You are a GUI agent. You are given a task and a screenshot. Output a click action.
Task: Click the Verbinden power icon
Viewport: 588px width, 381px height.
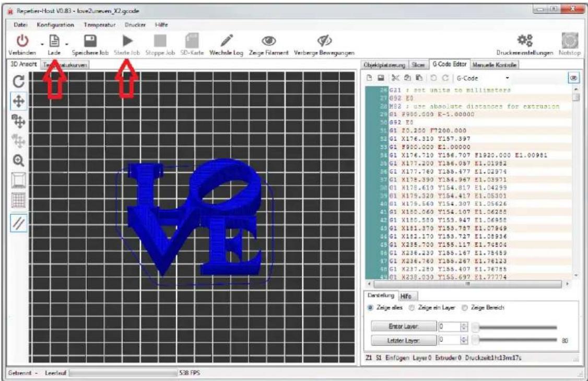click(x=22, y=41)
